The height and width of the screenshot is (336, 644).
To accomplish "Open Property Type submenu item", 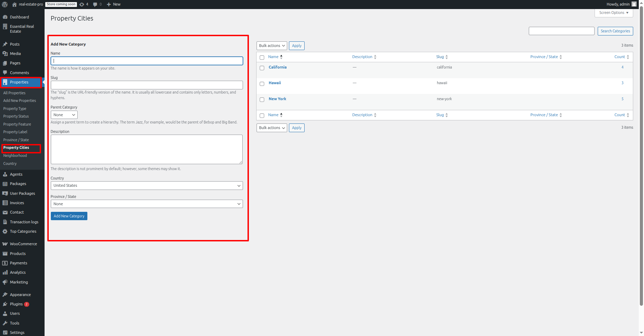I will 15,109.
